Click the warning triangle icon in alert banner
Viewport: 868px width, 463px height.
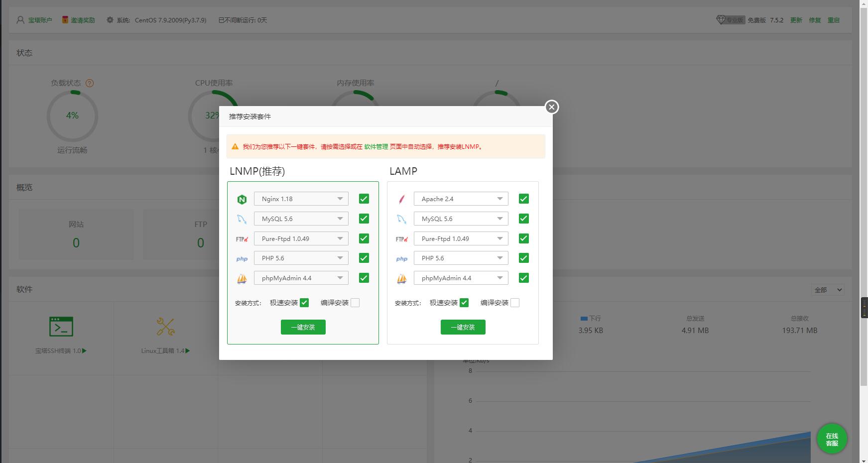(235, 146)
